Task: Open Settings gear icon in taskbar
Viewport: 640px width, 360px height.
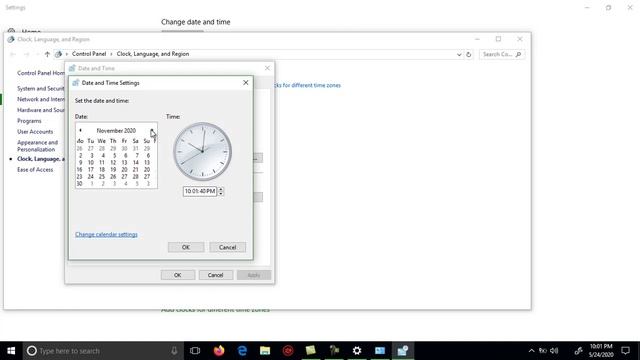Action: (357, 351)
